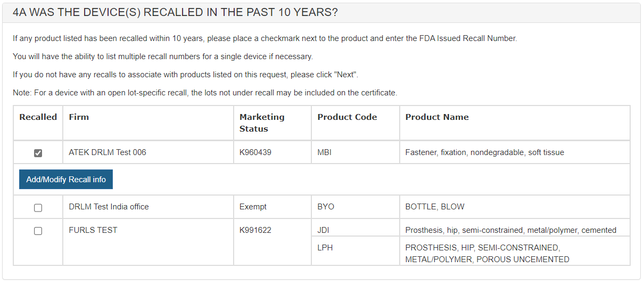Screen dimensions: 644x284
Task: Select the Product Name column header
Action: pyautogui.click(x=437, y=117)
